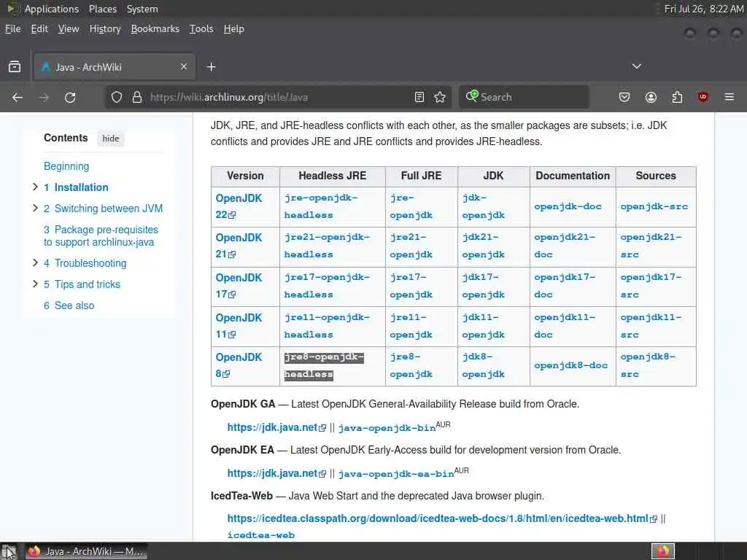The width and height of the screenshot is (747, 560).
Task: Open the openjdk17-src package link
Action: pos(651,286)
